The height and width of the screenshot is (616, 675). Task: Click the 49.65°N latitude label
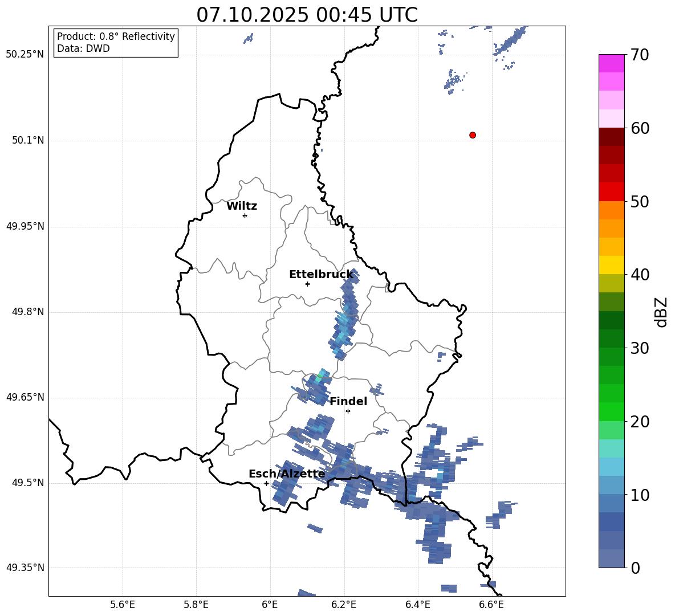[25, 397]
